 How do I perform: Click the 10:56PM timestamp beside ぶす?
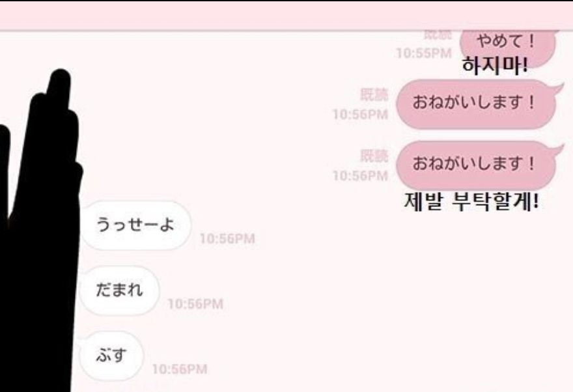pyautogui.click(x=180, y=369)
